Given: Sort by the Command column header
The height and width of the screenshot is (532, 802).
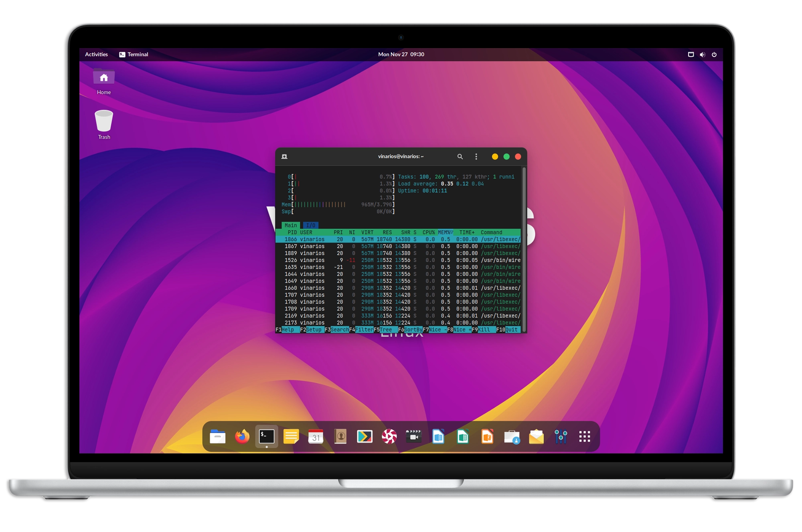Looking at the screenshot, I should pyautogui.click(x=491, y=233).
